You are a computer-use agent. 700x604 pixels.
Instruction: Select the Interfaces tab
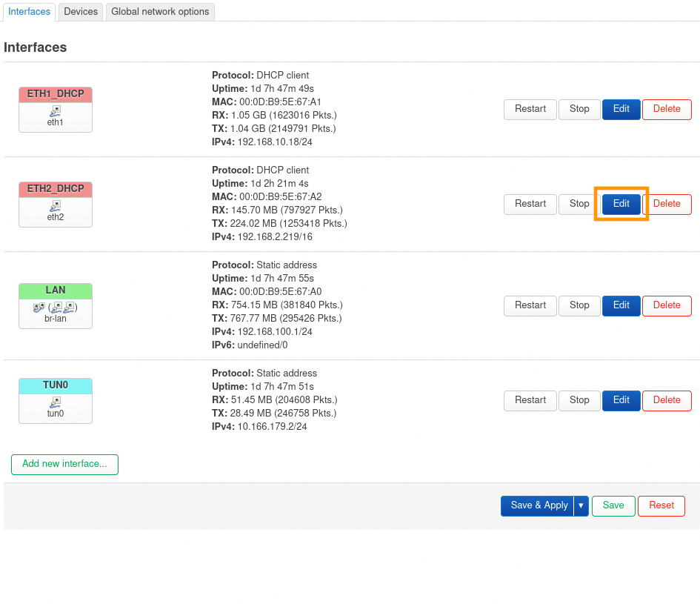30,11
